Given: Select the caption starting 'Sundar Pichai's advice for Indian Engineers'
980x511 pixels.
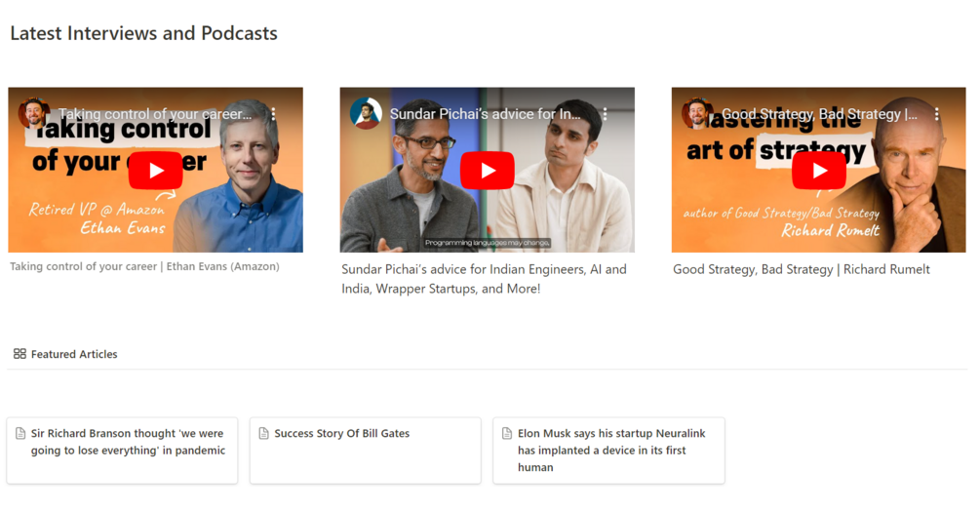Looking at the screenshot, I should pos(484,279).
